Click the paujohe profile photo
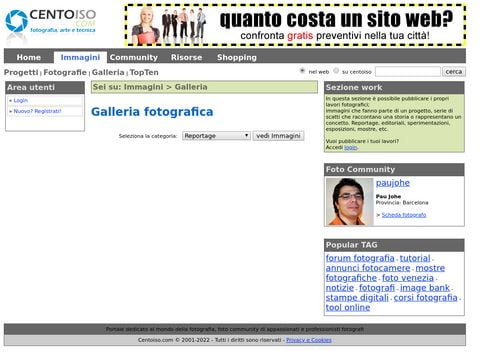 point(349,202)
